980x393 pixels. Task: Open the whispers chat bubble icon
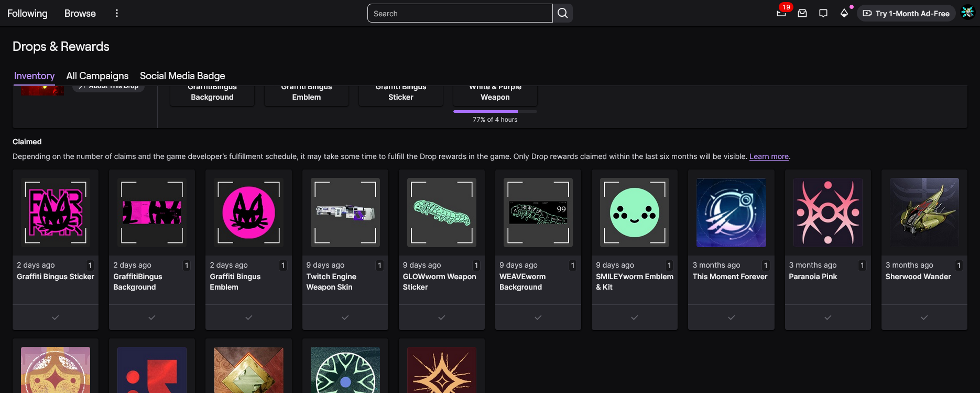pyautogui.click(x=823, y=13)
